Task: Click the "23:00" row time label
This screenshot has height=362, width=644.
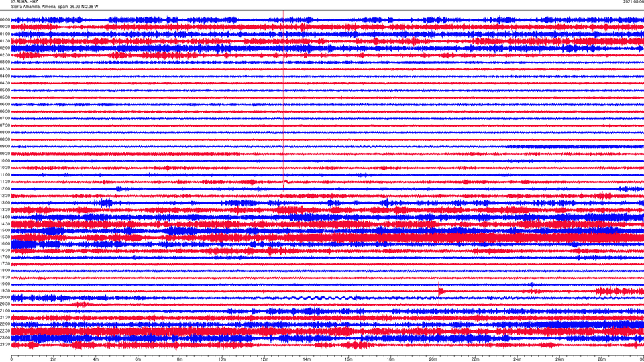Action: click(5, 338)
